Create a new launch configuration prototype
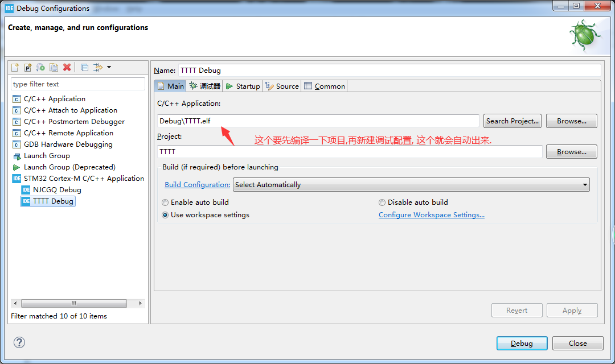 coord(27,67)
